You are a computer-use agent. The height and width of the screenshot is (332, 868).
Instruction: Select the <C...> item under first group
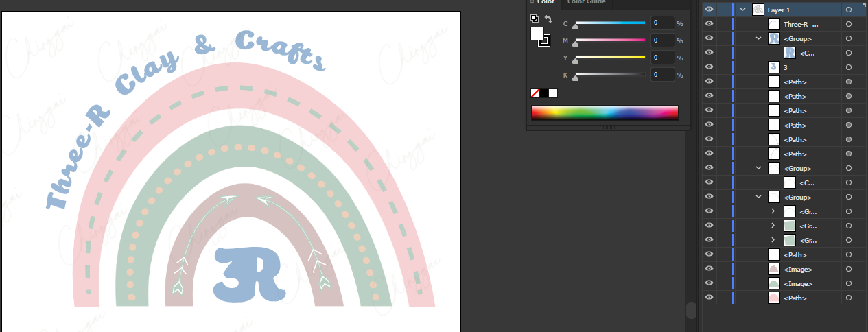click(x=807, y=53)
